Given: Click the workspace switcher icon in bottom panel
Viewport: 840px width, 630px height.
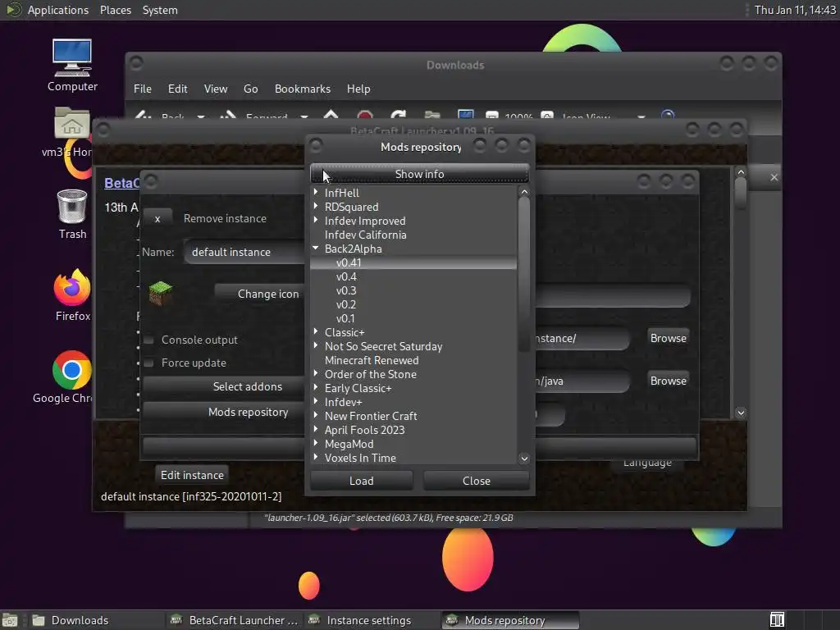Looking at the screenshot, I should coord(777,620).
